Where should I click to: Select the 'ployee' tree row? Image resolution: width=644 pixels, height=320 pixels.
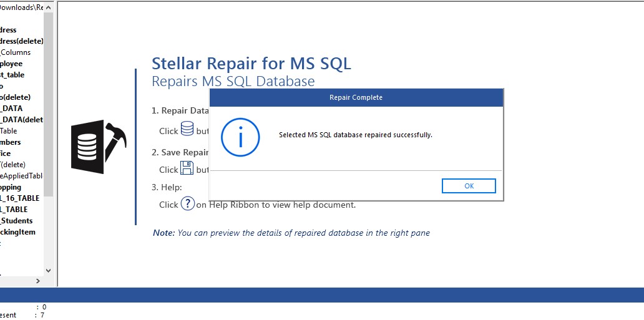(x=11, y=64)
